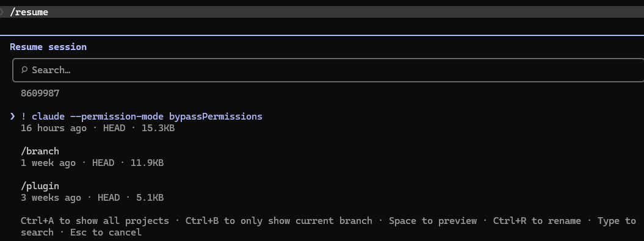644x241 pixels.
Task: Focus the Search… input field
Action: click(328, 70)
